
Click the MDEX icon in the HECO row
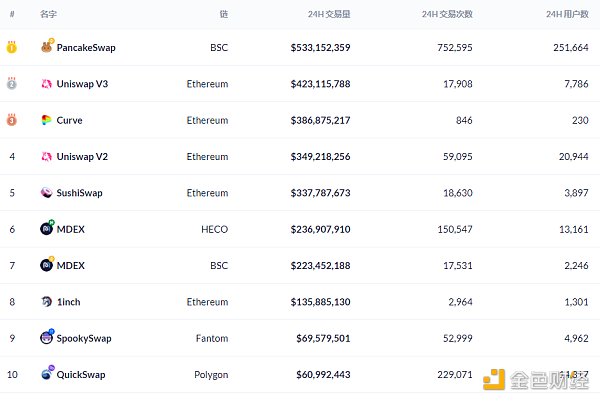point(47,229)
